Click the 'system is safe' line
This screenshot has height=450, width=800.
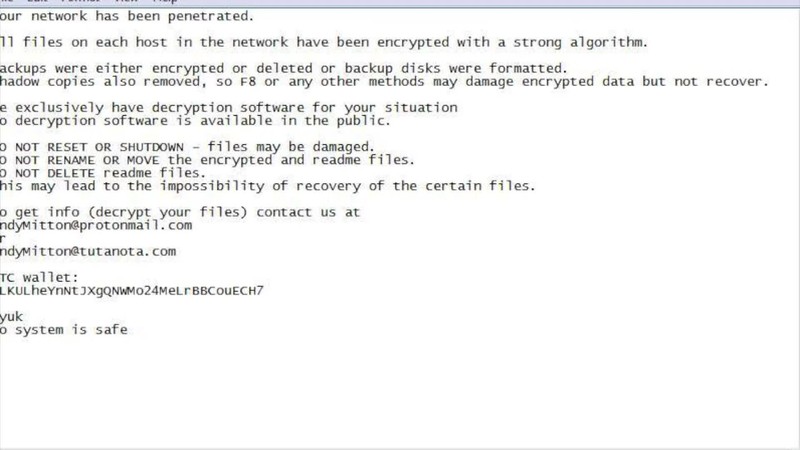[x=64, y=330]
